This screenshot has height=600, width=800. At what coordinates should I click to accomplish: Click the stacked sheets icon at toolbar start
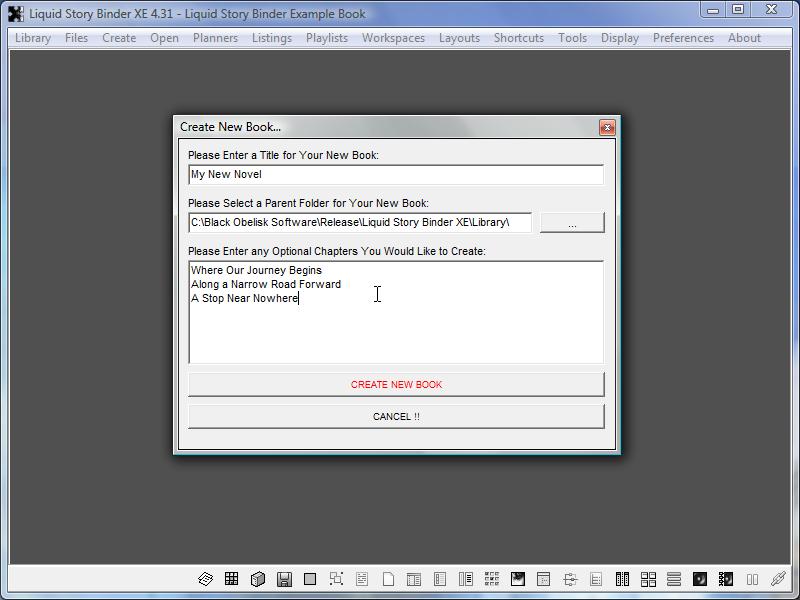206,579
